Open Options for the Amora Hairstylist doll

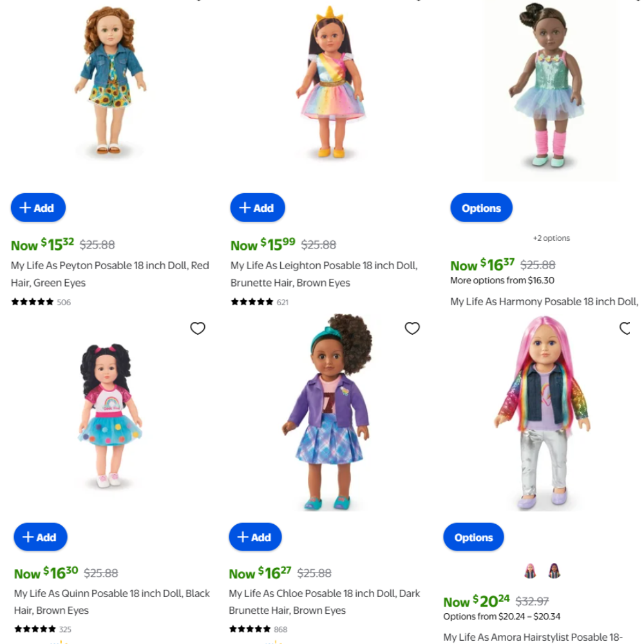473,537
